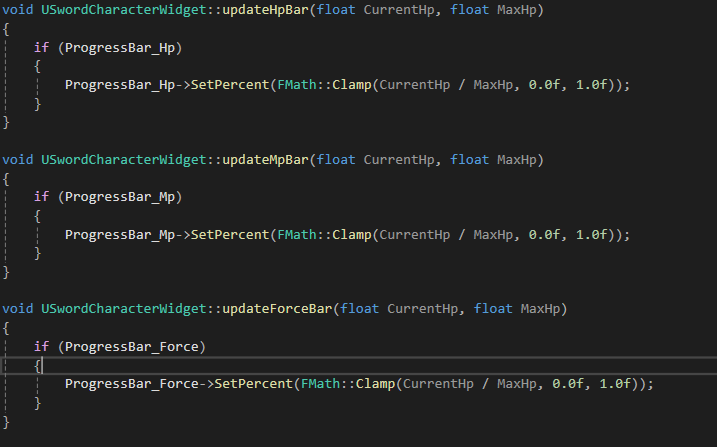
Task: Click the void keyword of updateMpBar
Action: 18,160
